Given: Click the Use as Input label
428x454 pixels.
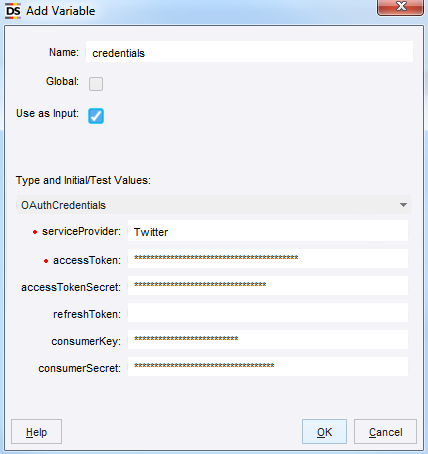Looking at the screenshot, I should tap(47, 114).
